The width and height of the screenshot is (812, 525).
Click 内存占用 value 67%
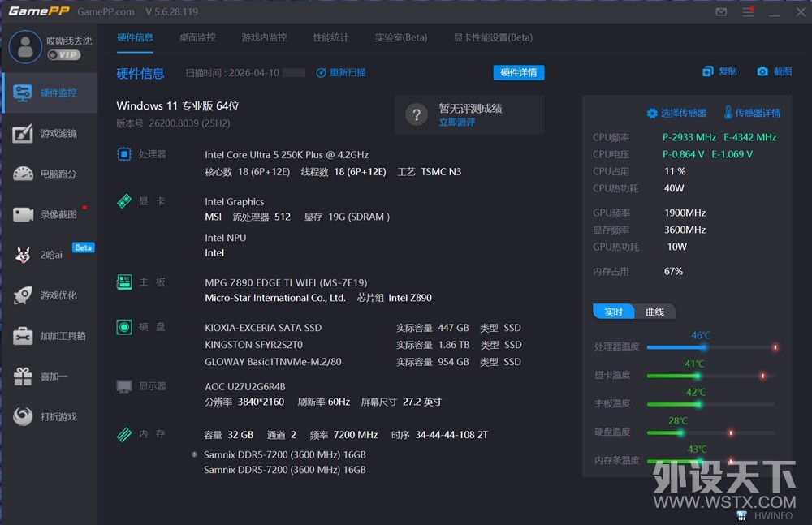[x=673, y=271]
